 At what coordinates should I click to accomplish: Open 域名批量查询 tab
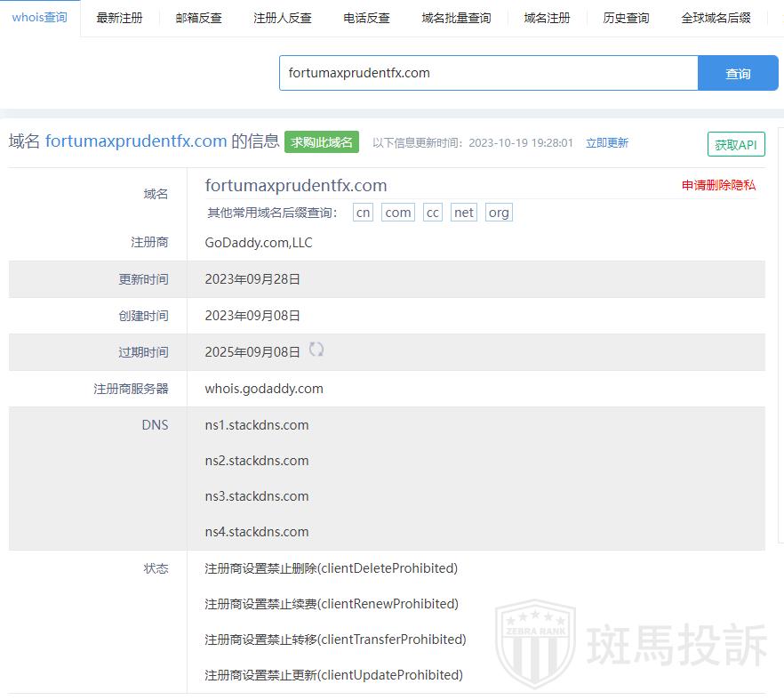[455, 18]
